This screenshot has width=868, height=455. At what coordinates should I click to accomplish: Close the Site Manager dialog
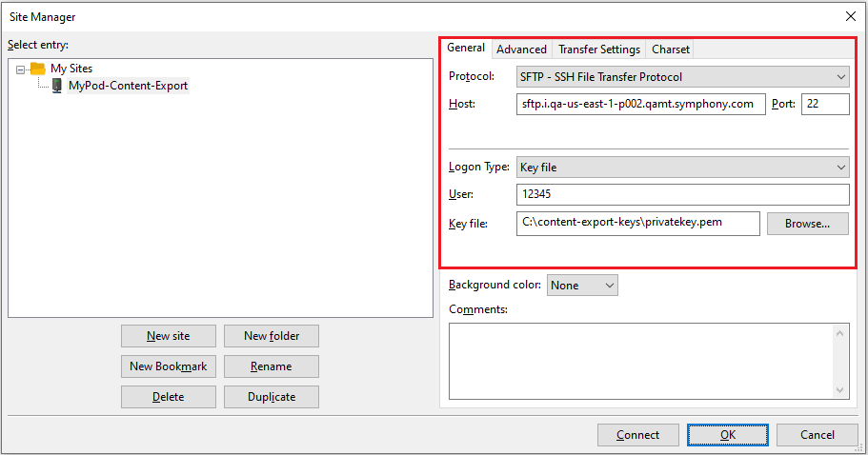click(851, 16)
